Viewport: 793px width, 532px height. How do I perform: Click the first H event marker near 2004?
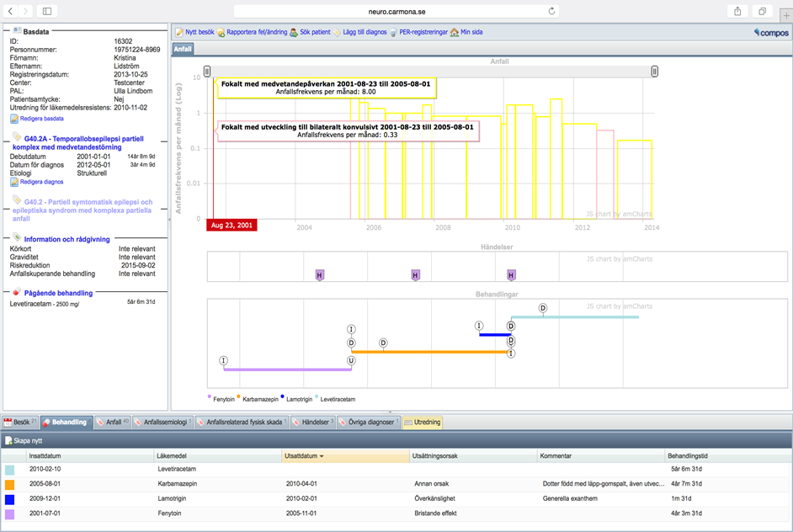pos(319,275)
